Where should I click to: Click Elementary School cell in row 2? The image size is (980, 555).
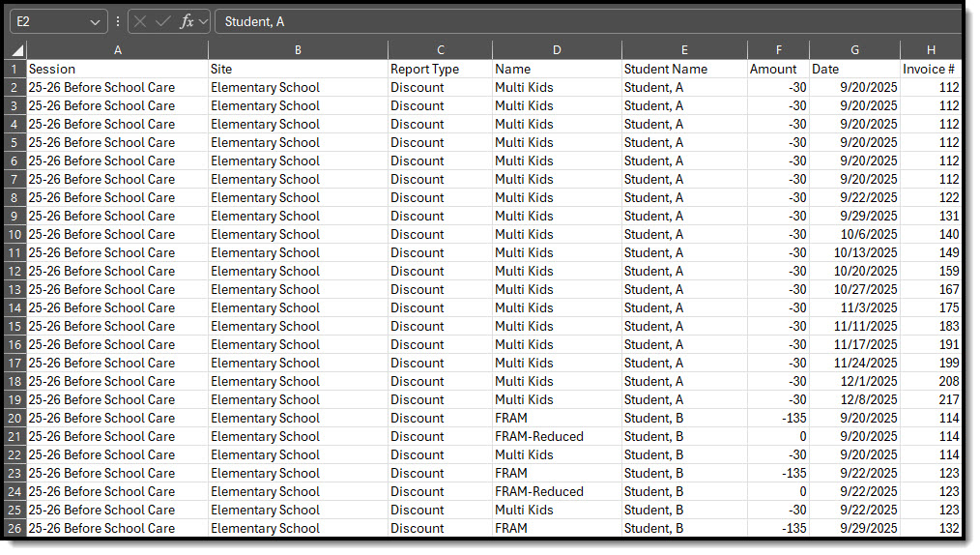[298, 87]
